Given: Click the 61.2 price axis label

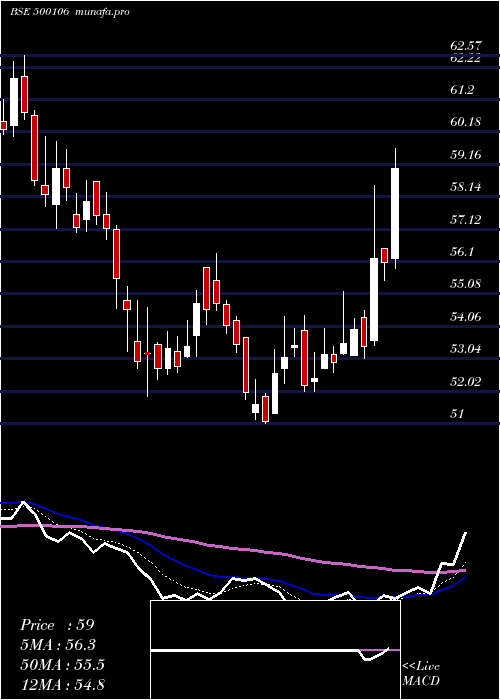Looking at the screenshot, I should pyautogui.click(x=462, y=90).
